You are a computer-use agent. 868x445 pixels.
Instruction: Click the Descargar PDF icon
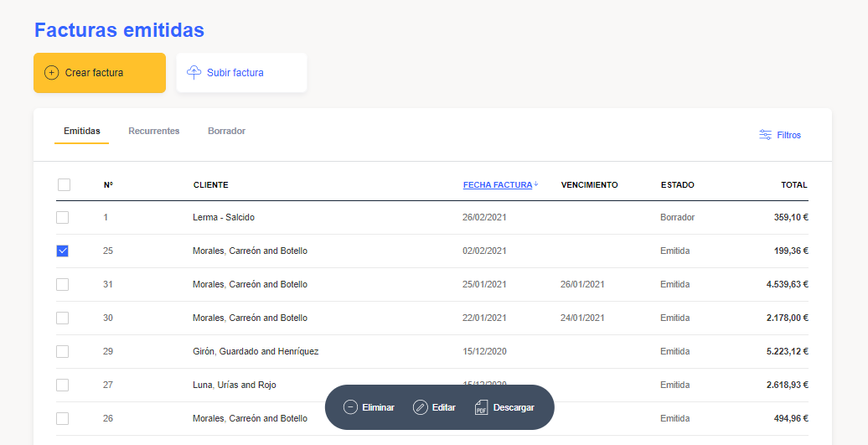coord(481,407)
